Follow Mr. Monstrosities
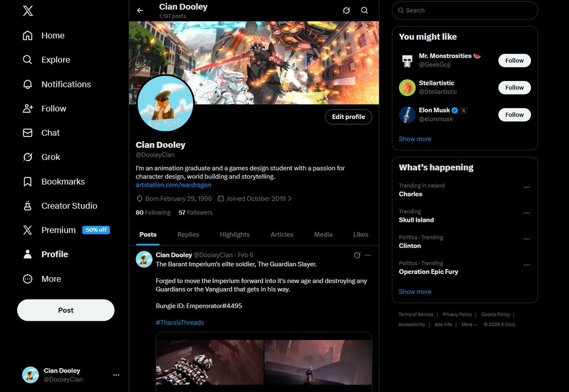 [x=514, y=61]
